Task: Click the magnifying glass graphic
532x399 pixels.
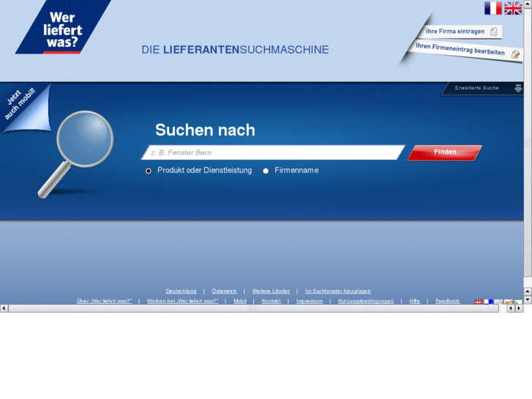Action: 75,154
